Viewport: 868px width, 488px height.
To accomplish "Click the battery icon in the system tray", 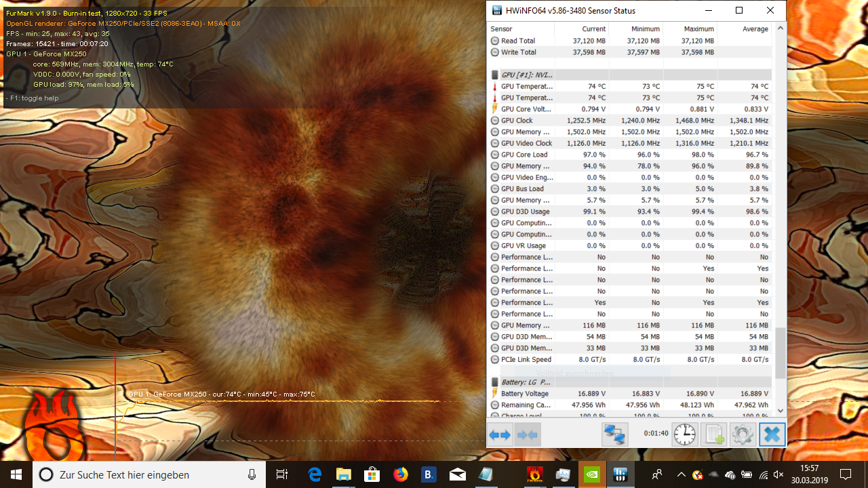I will [747, 474].
